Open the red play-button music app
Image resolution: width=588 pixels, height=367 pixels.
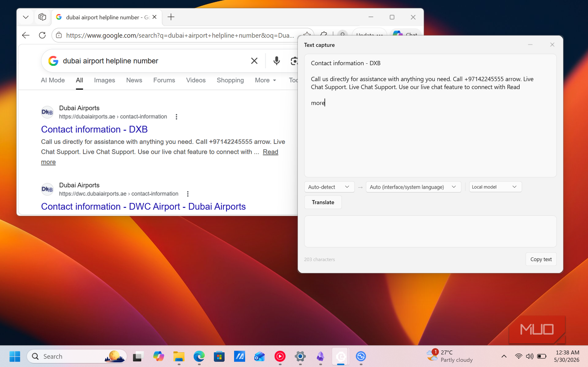[280, 356]
